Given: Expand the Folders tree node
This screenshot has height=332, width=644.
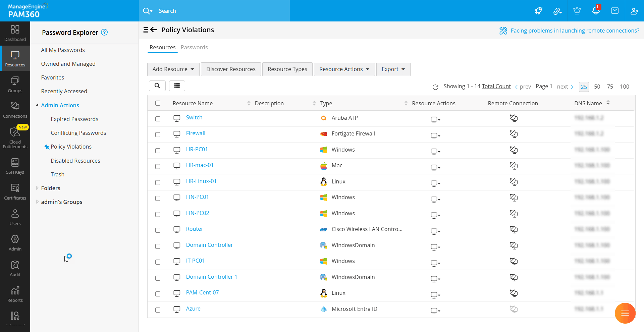Looking at the screenshot, I should pyautogui.click(x=37, y=188).
